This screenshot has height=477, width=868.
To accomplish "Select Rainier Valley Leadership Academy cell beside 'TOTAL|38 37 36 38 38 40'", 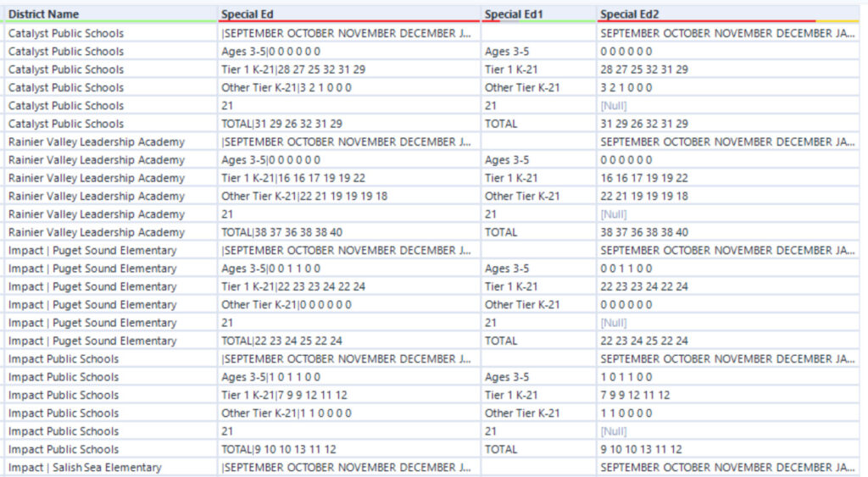I will pos(110,232).
